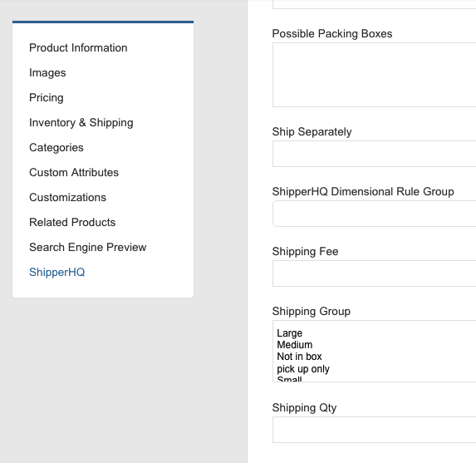The image size is (476, 463).
Task: Open the Pricing section
Action: click(x=47, y=97)
